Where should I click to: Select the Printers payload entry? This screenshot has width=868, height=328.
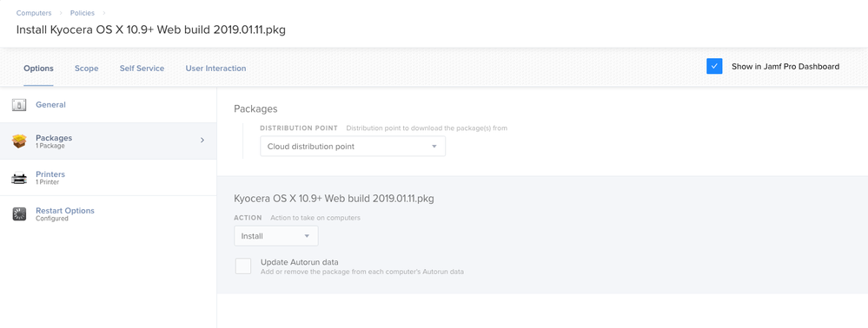(x=108, y=178)
